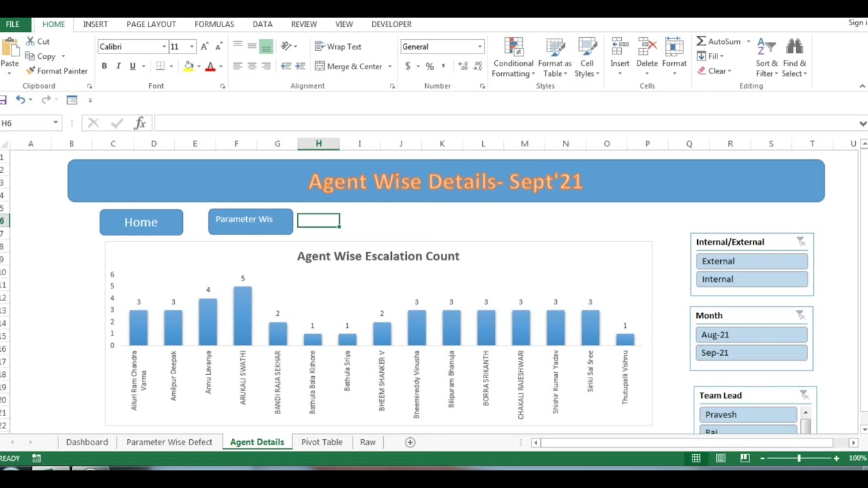The height and width of the screenshot is (488, 868).
Task: Clear the Internal/External slicer filter icon
Action: [x=801, y=242]
